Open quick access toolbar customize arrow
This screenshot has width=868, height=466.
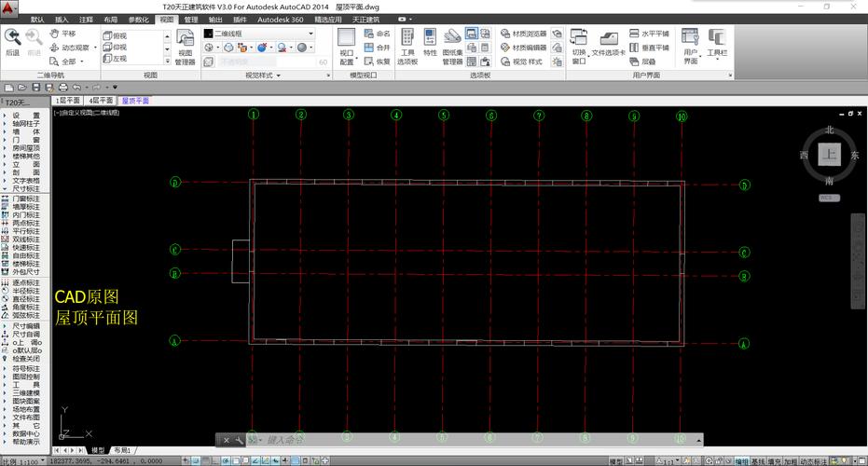[x=116, y=88]
